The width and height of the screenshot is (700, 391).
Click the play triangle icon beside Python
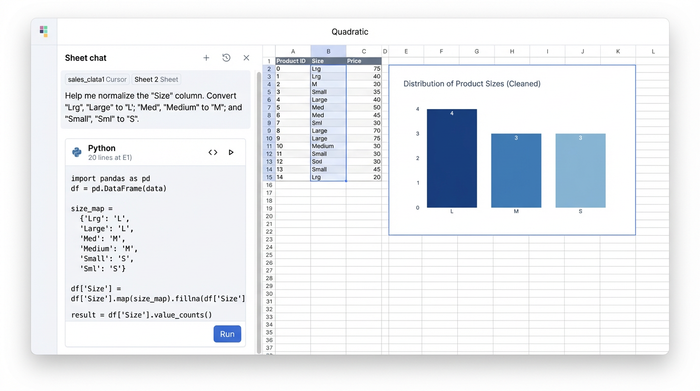pyautogui.click(x=231, y=152)
